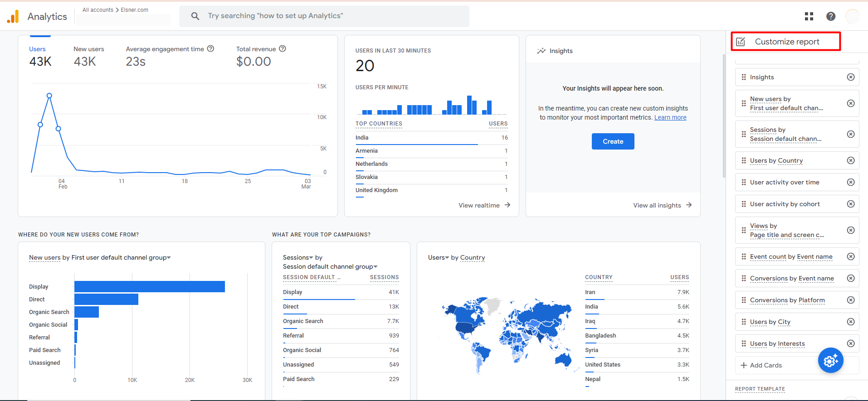Remove the Conversions by Platform card
Screen dimensions: 868x401
pos(850,300)
